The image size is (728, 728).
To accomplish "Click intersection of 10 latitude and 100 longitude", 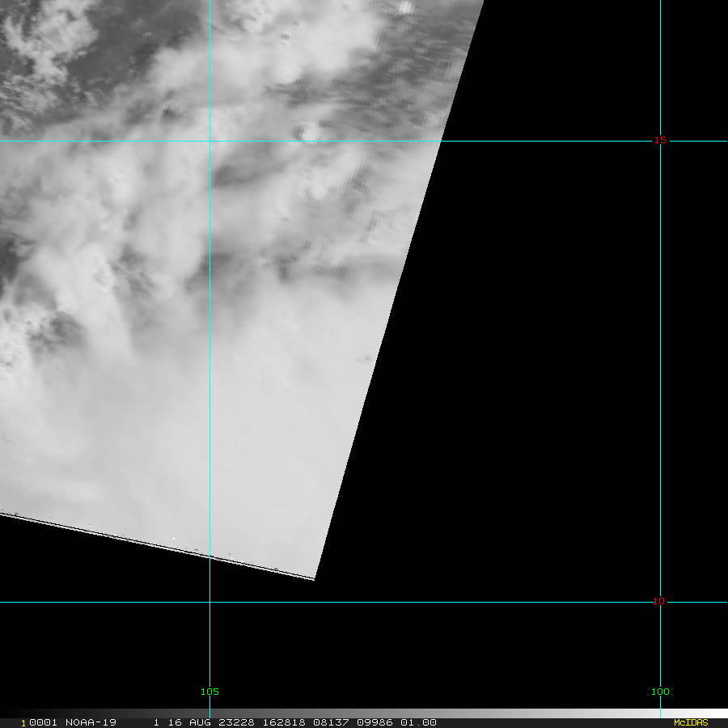I will coord(661,602).
